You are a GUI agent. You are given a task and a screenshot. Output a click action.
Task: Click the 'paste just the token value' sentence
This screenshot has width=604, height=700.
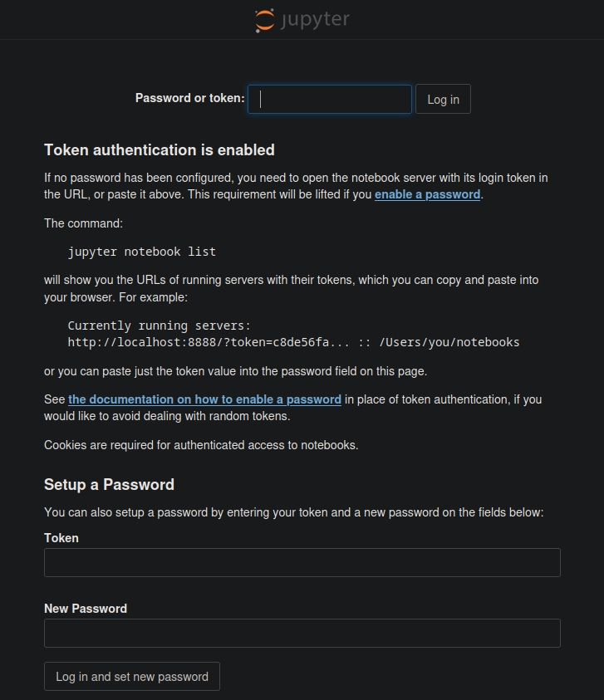(235, 371)
